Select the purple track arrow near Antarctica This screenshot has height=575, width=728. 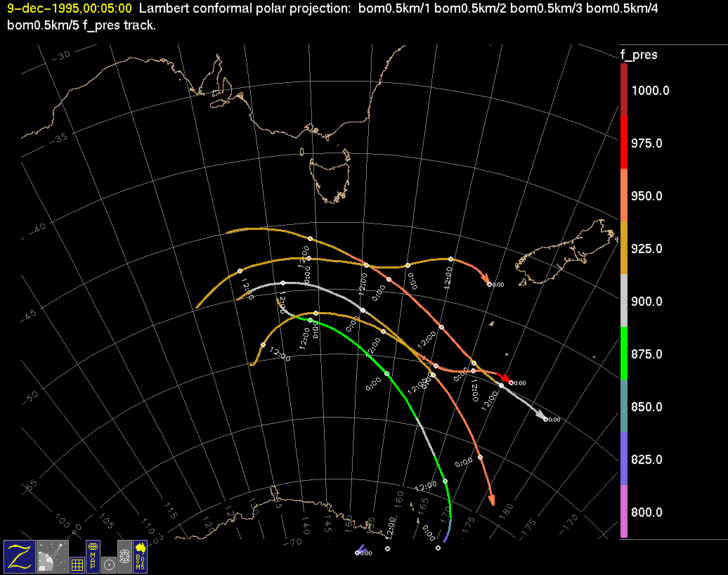pos(361,548)
